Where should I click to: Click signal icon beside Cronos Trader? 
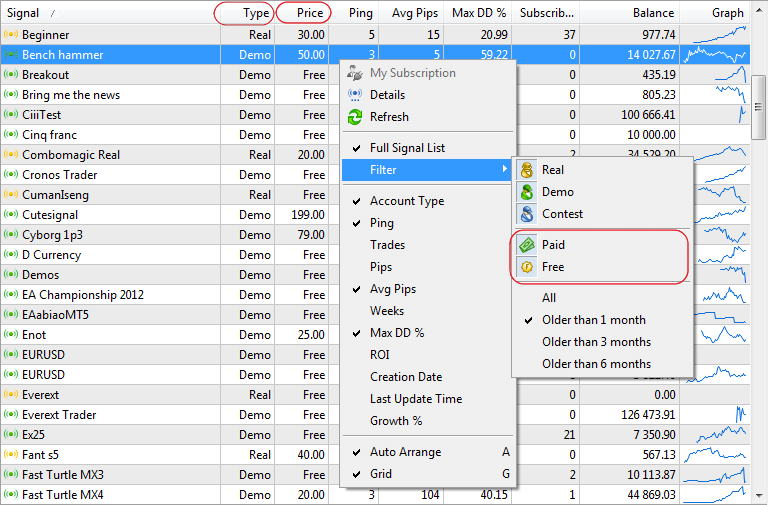pos(11,175)
